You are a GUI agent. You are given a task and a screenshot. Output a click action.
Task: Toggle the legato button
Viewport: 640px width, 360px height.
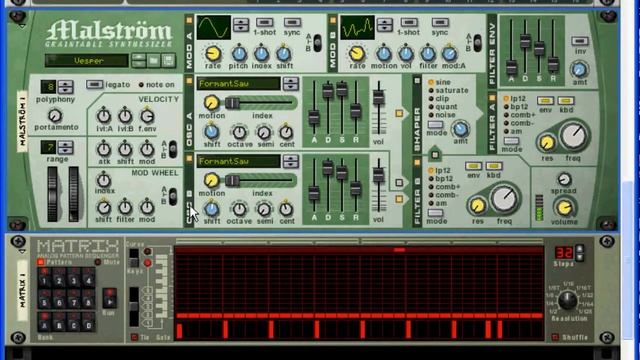(x=94, y=84)
